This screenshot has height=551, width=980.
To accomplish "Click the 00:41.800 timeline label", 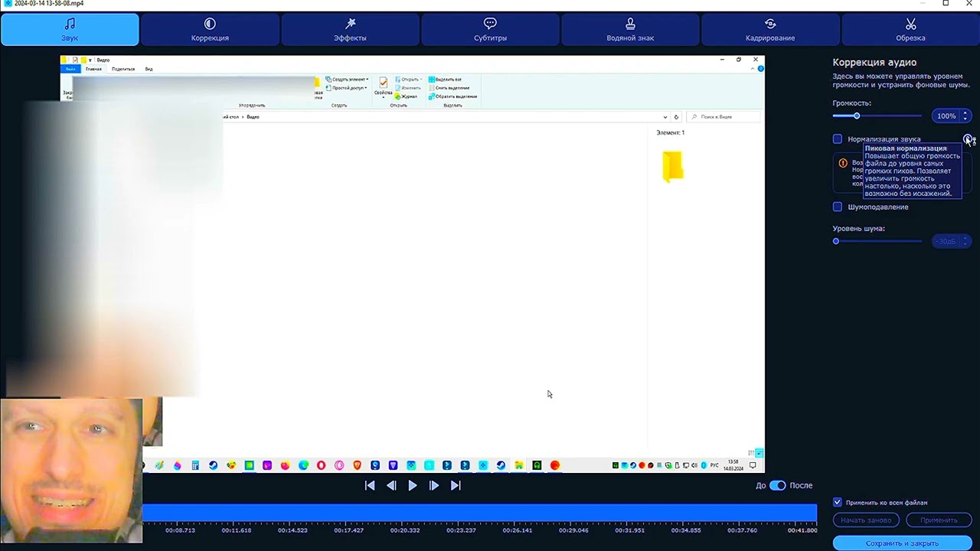I will [x=802, y=530].
